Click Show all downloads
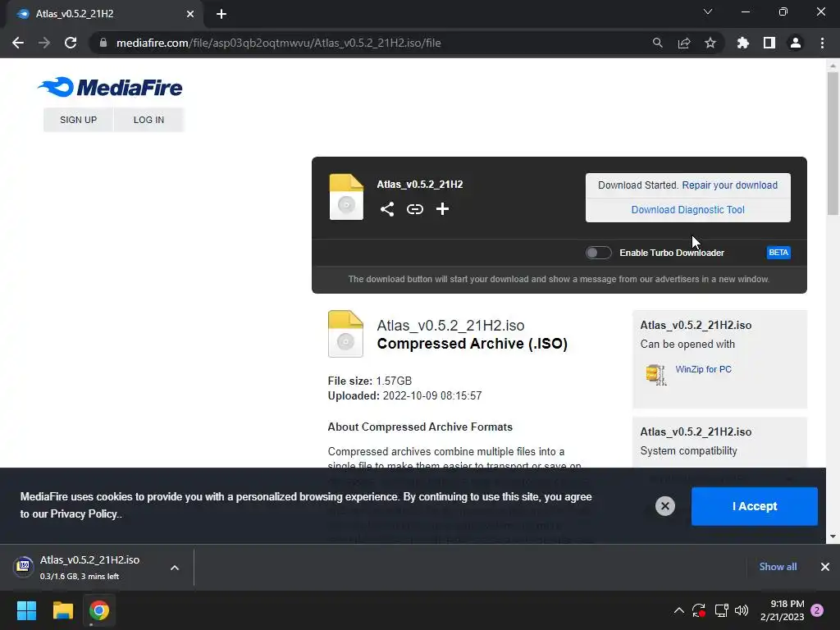 click(x=778, y=566)
